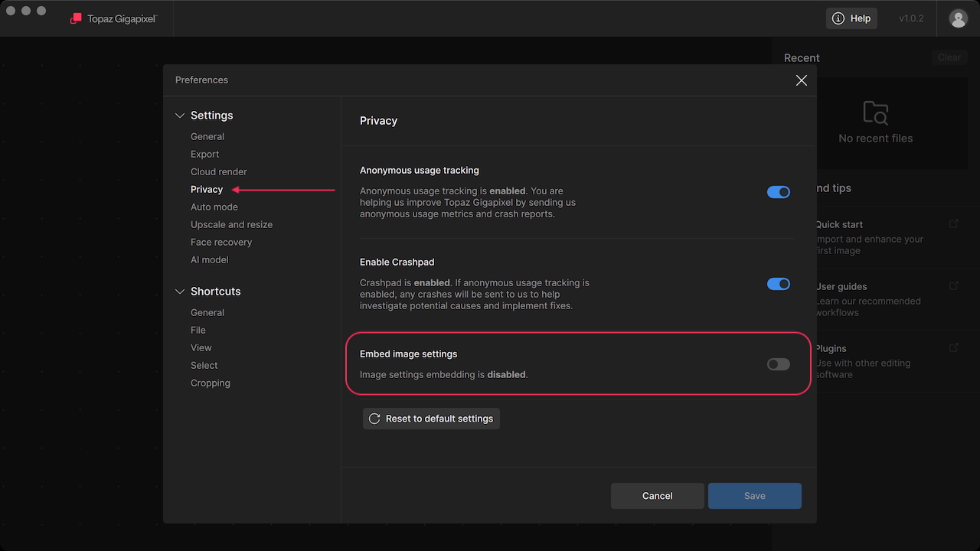The height and width of the screenshot is (551, 980).
Task: Save the preferences changes
Action: click(754, 496)
